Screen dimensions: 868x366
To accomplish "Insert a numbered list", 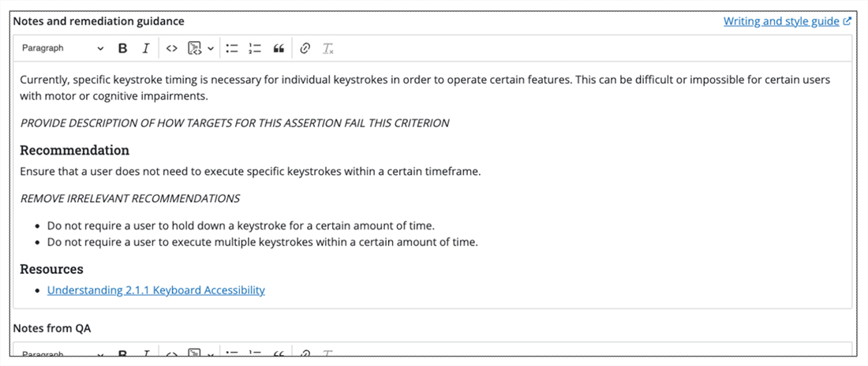I will click(x=254, y=49).
